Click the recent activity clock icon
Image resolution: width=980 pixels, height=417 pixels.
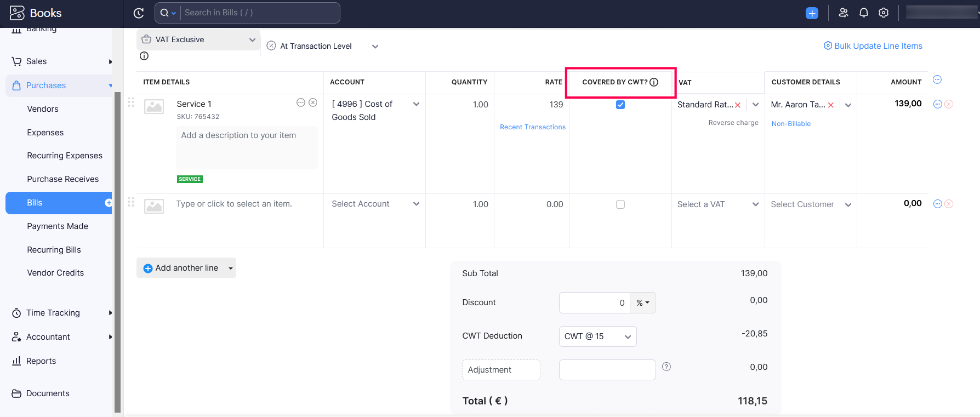tap(139, 13)
